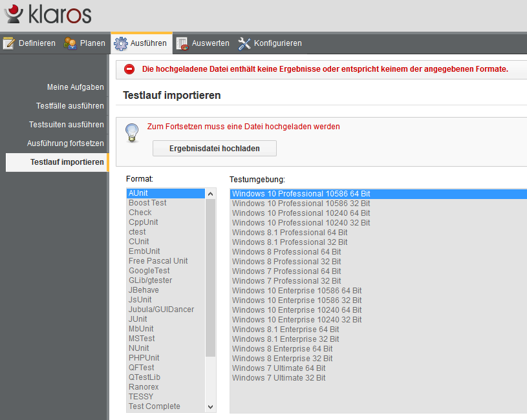Click the Auswerten report icon
527x420 pixels.
click(182, 43)
